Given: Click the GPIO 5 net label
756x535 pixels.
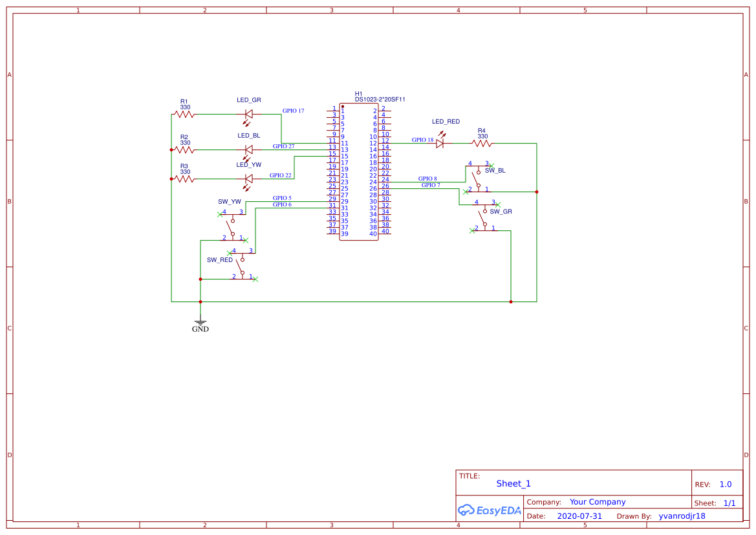Looking at the screenshot, I should (x=282, y=198).
